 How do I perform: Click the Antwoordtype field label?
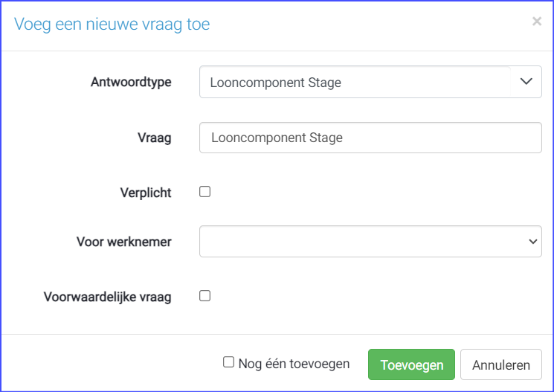pos(131,82)
